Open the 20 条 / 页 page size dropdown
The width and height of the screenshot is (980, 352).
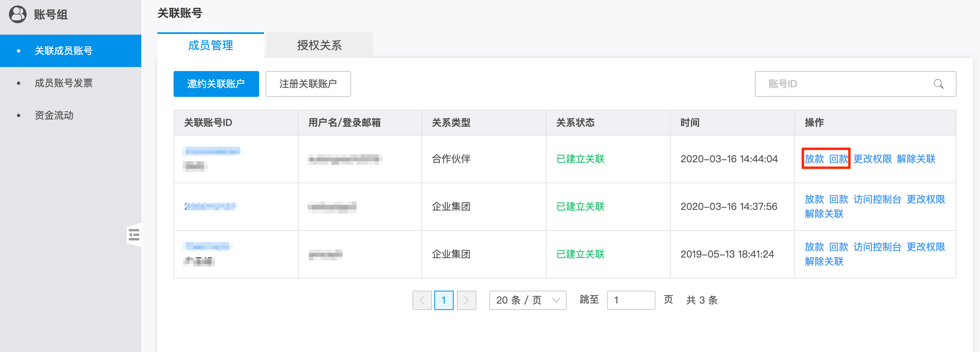[527, 300]
